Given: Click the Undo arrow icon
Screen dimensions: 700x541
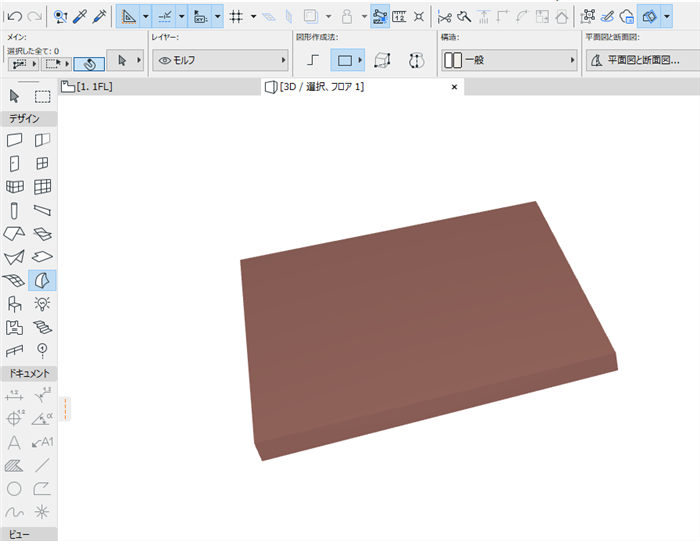Looking at the screenshot, I should 15,17.
